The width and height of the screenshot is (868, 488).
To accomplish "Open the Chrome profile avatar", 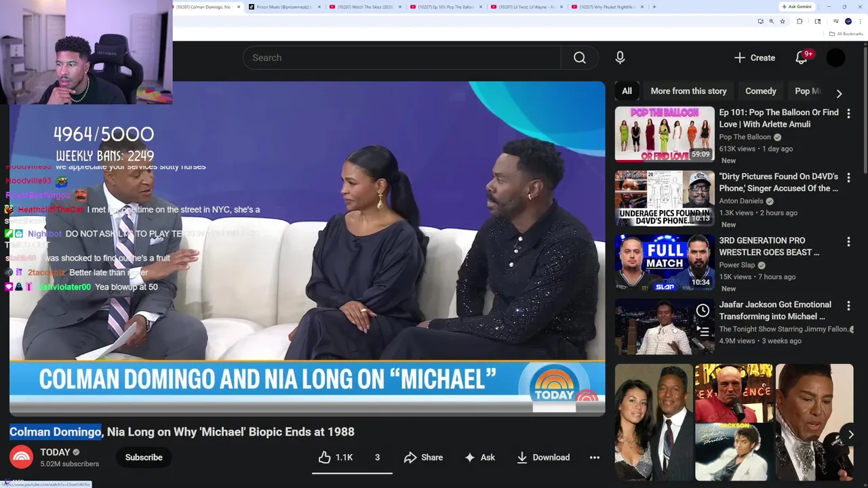I will point(848,21).
